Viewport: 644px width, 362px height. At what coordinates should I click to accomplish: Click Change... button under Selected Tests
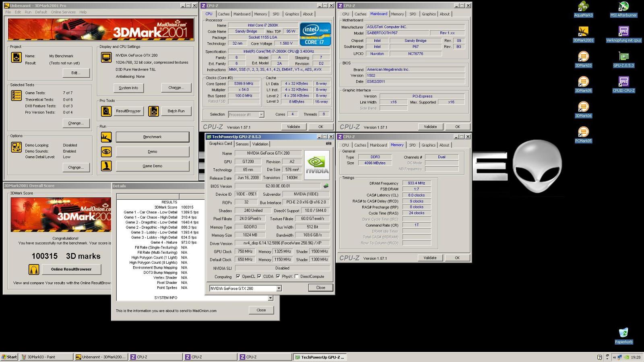(x=76, y=123)
